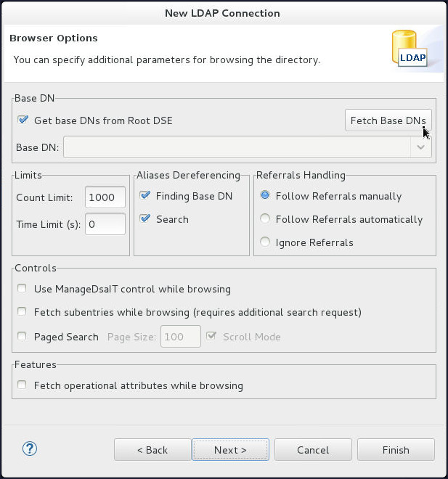
Task: Uncheck Get base DNs from Root DSE
Action: pyautogui.click(x=23, y=120)
